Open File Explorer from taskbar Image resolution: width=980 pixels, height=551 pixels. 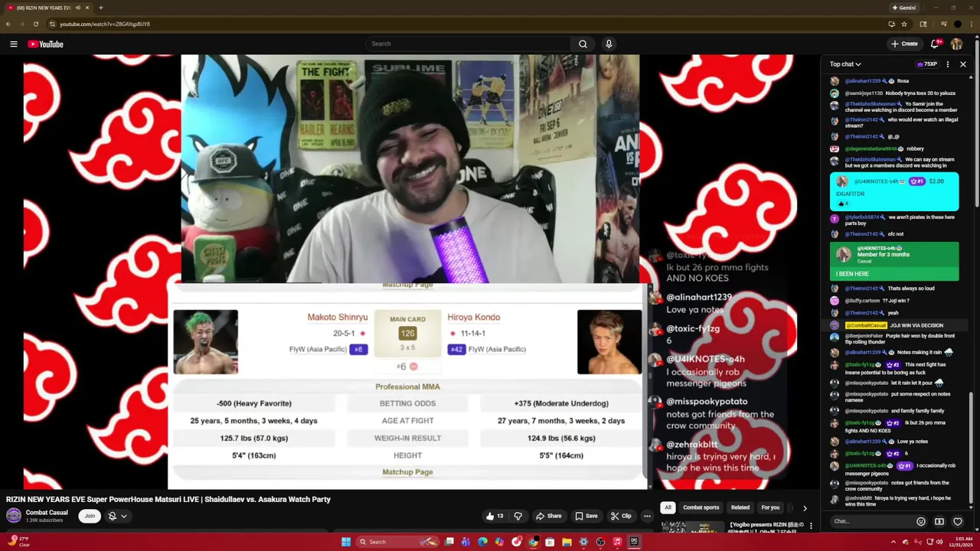pos(567,542)
